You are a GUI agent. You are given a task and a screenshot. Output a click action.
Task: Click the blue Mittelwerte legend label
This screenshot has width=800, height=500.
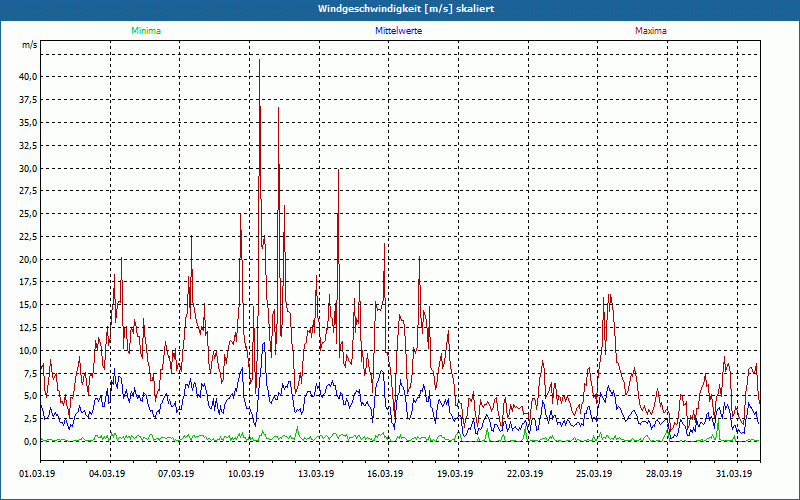[x=398, y=31]
